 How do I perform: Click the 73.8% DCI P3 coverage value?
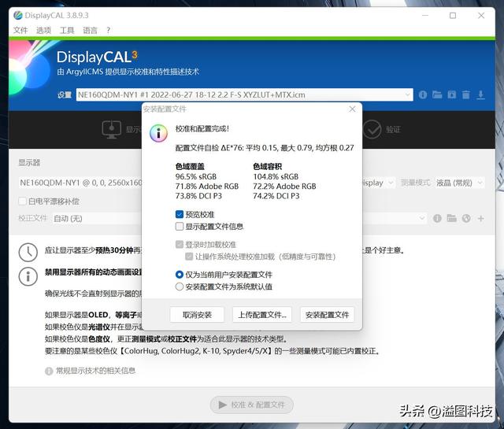click(x=198, y=196)
